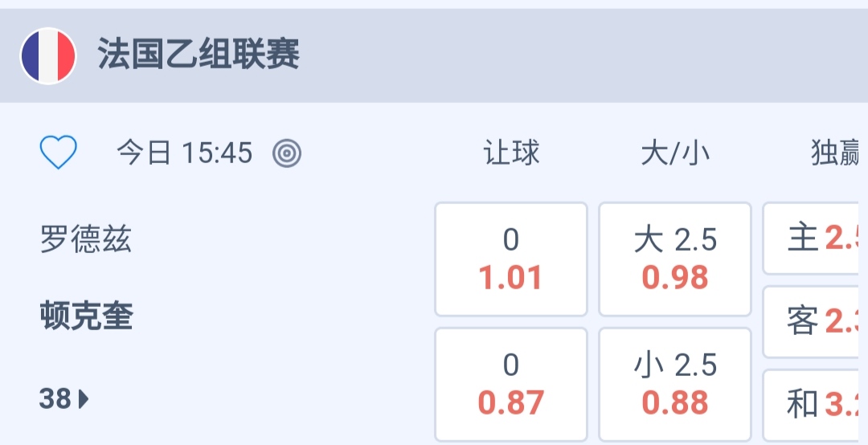Screen dimensions: 868x445
Task: Select the 让球 column header
Action: (511, 153)
